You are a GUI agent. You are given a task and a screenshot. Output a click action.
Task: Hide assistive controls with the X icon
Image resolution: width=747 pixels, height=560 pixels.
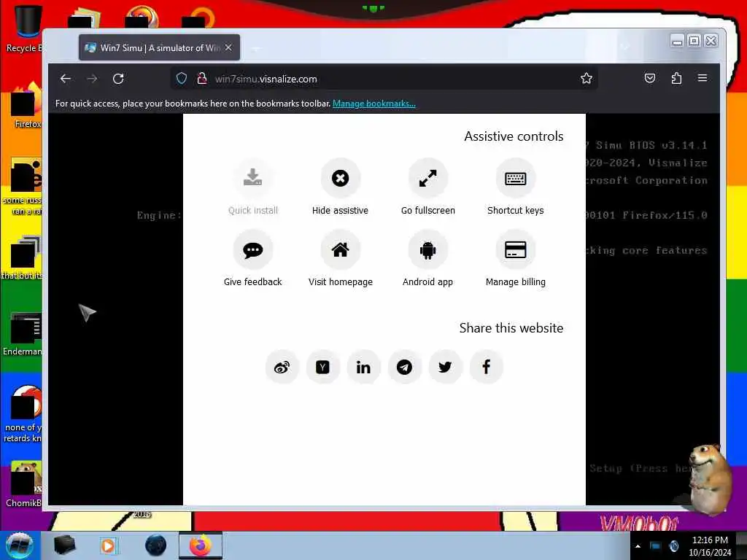(x=340, y=178)
